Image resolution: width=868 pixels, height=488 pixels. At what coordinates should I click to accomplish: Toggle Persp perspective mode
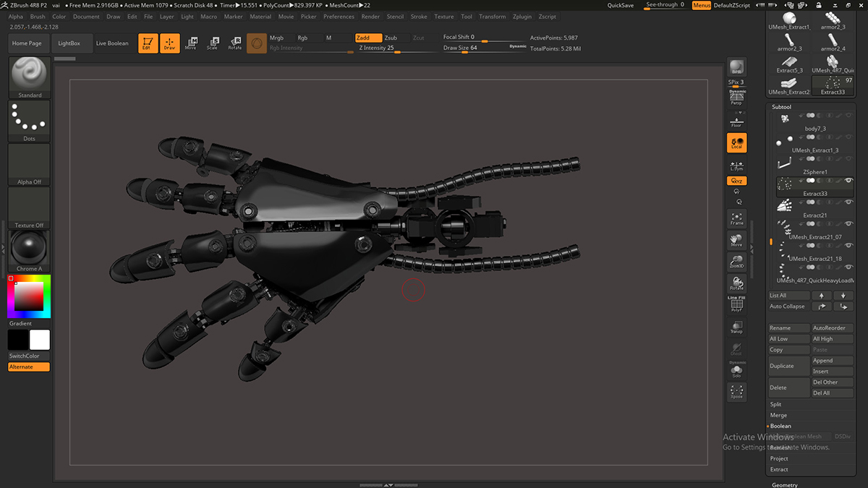pos(736,98)
